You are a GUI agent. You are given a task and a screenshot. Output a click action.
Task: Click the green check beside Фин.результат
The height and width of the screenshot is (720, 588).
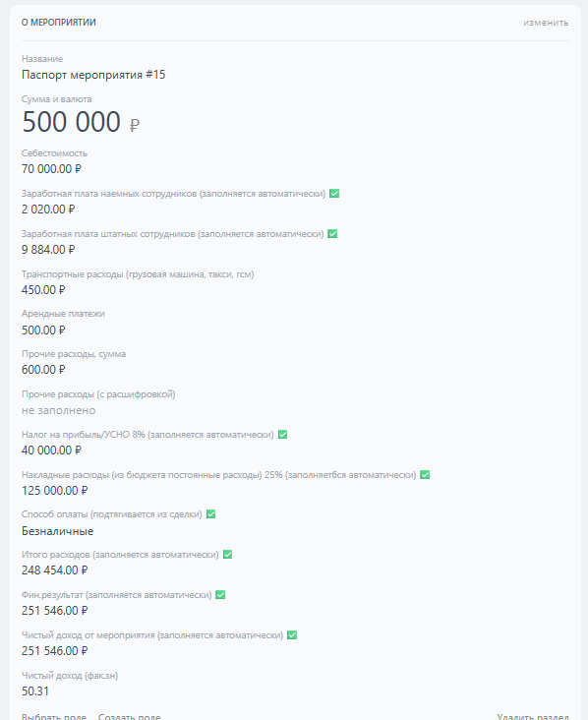220,595
